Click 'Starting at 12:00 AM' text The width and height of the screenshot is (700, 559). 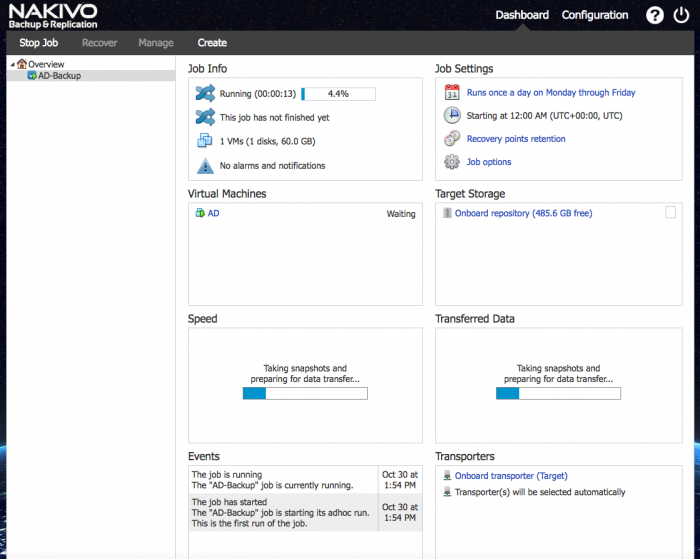544,116
